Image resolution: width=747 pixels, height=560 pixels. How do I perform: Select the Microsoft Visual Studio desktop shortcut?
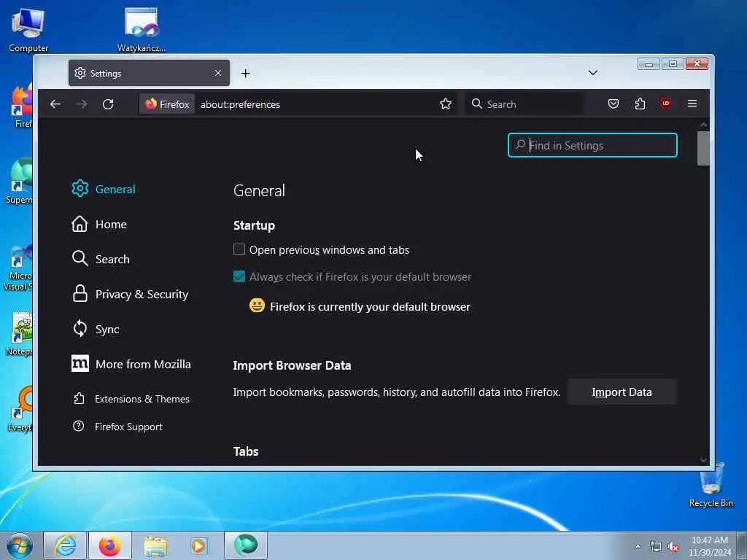coord(18,267)
